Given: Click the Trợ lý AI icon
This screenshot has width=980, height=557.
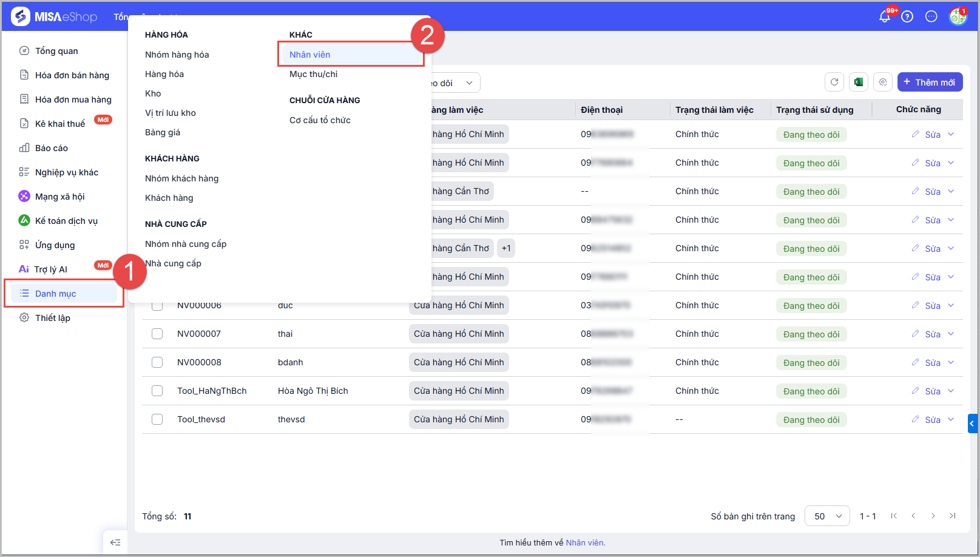Looking at the screenshot, I should click(24, 269).
